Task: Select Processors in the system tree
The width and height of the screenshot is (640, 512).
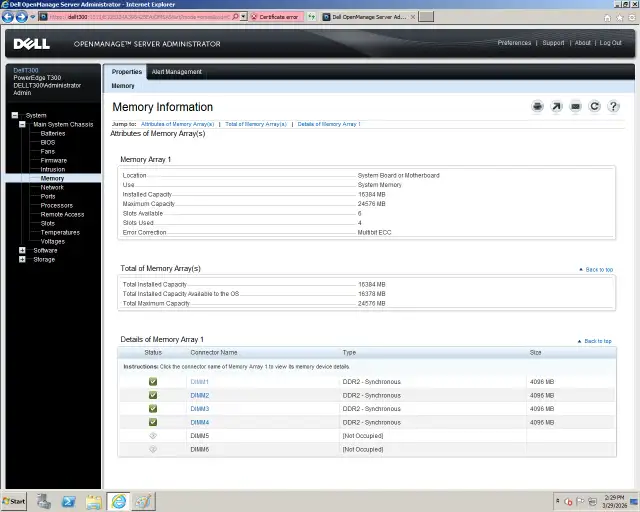Action: click(56, 205)
